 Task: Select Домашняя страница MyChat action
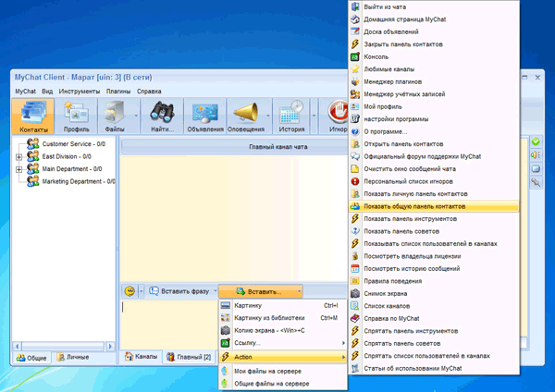click(x=434, y=19)
